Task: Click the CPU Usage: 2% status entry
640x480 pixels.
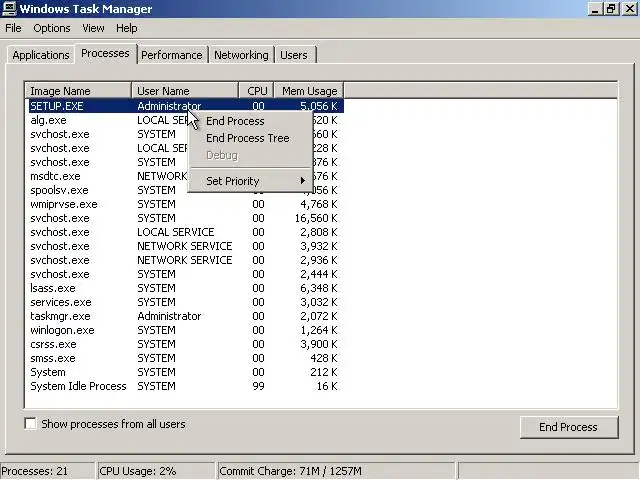Action: click(156, 471)
